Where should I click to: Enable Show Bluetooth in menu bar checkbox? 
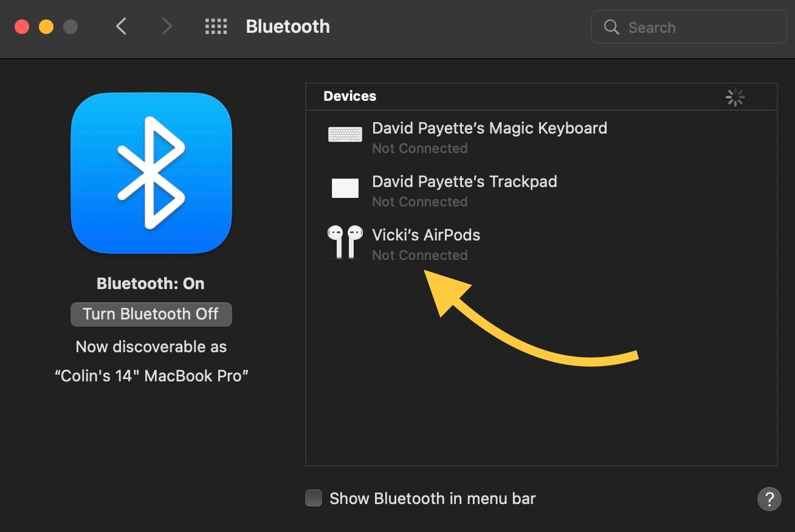tap(314, 499)
